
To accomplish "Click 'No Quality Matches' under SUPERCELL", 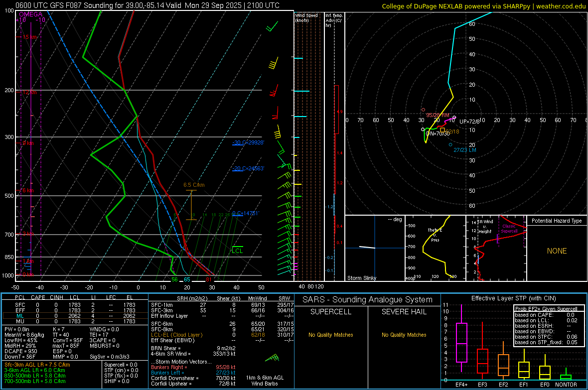I will pyautogui.click(x=331, y=335).
